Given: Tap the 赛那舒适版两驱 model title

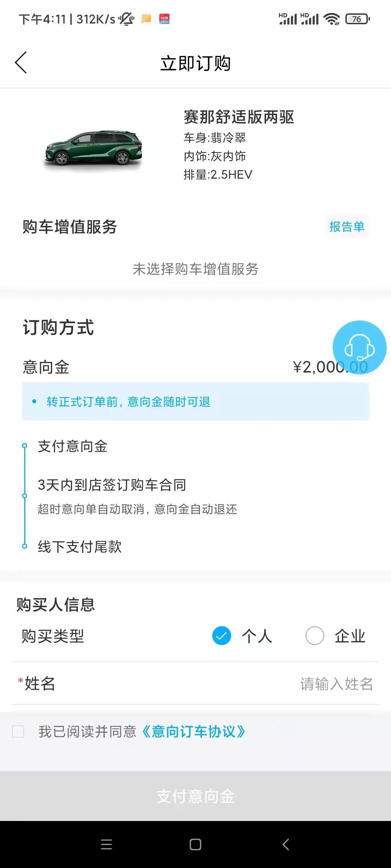Looking at the screenshot, I should pyautogui.click(x=239, y=117).
